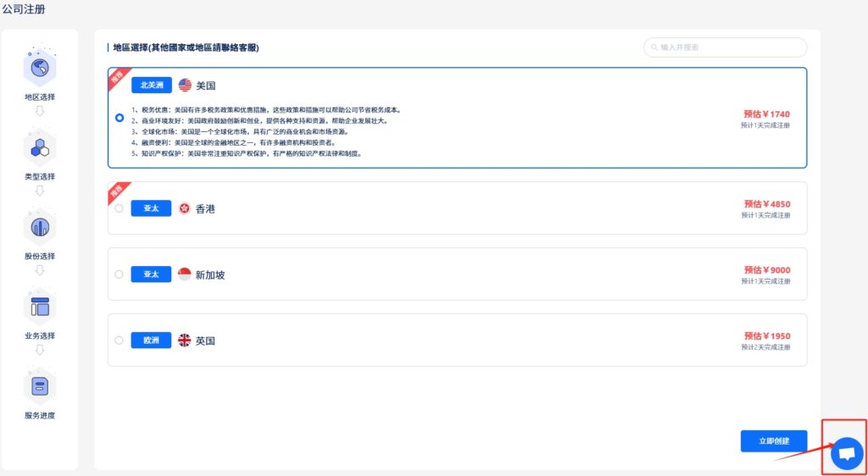Screen dimensions: 868x476
Task: Click the 全球化市场 description line
Action: tap(240, 132)
